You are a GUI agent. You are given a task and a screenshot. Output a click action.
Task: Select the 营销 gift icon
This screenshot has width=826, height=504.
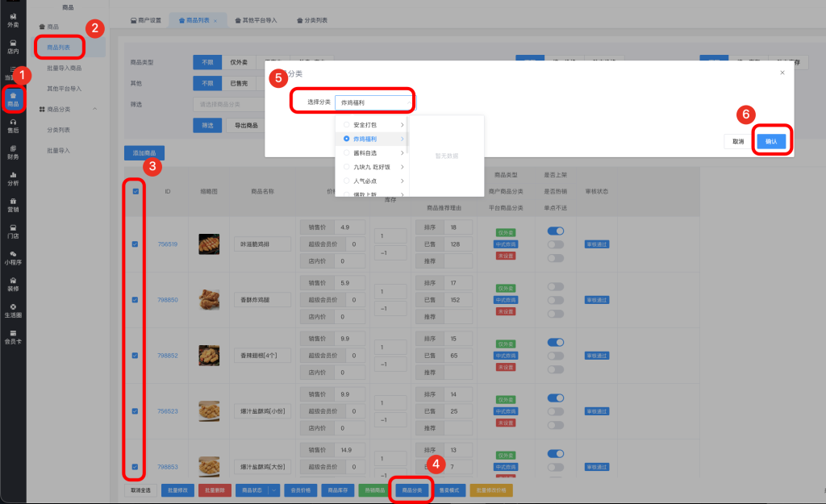click(x=13, y=204)
